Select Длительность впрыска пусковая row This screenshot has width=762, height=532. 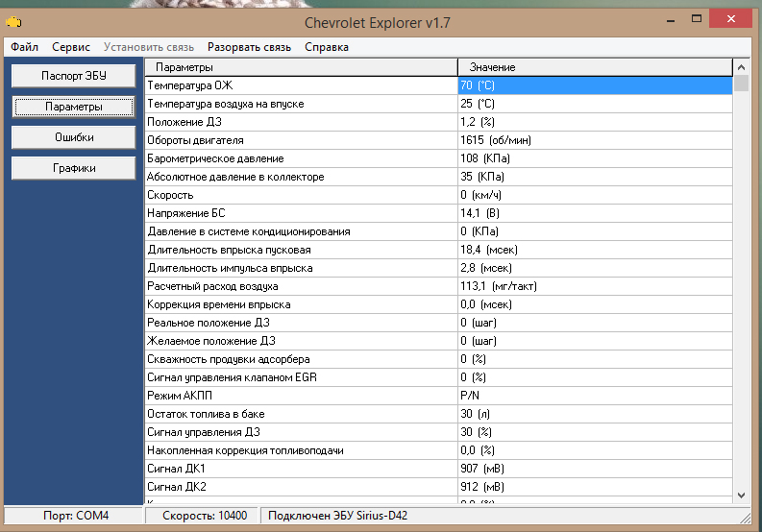439,250
